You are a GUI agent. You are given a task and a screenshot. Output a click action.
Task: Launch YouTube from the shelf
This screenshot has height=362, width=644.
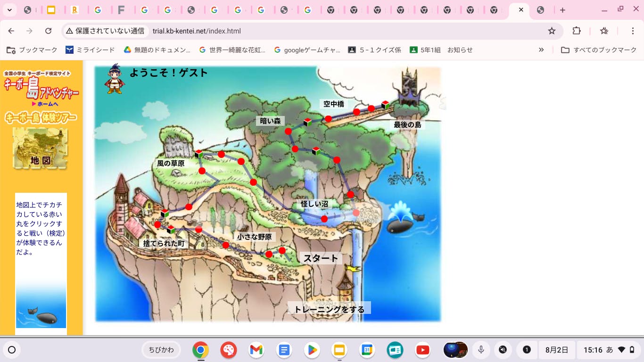(423, 350)
